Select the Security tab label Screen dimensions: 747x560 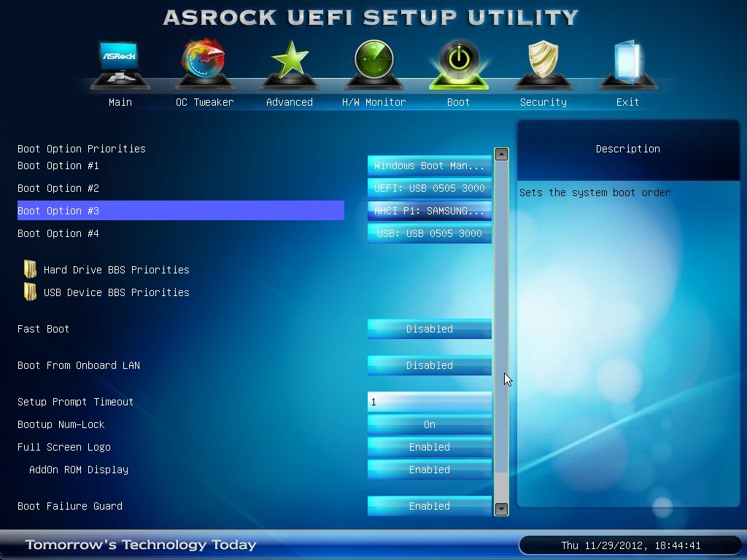coord(543,102)
